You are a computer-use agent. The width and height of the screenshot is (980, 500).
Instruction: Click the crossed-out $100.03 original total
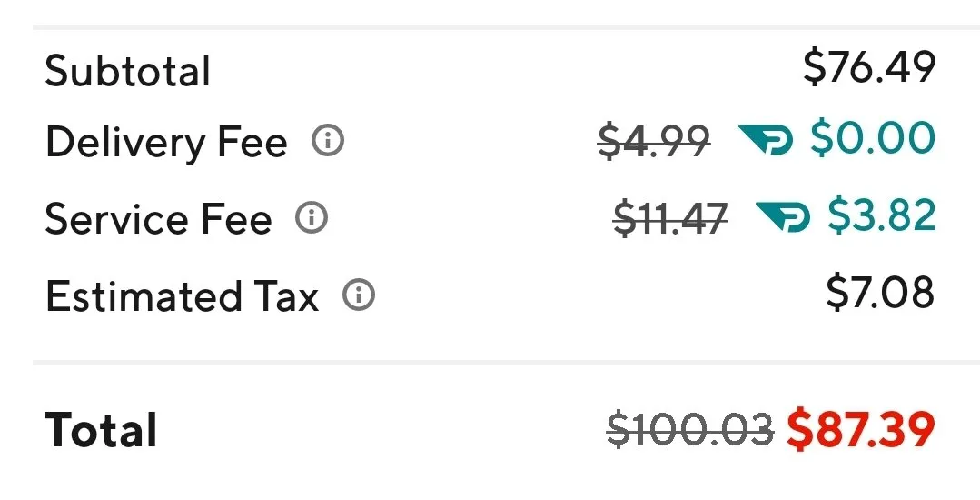click(x=690, y=428)
